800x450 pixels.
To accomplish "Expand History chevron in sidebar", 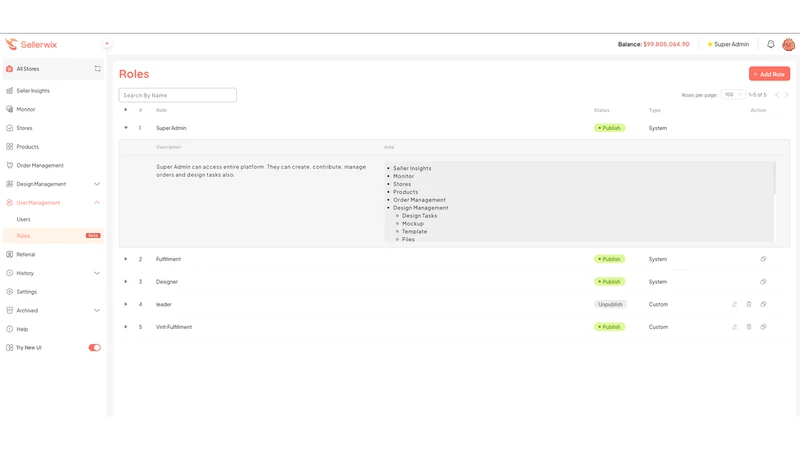I will (x=97, y=273).
